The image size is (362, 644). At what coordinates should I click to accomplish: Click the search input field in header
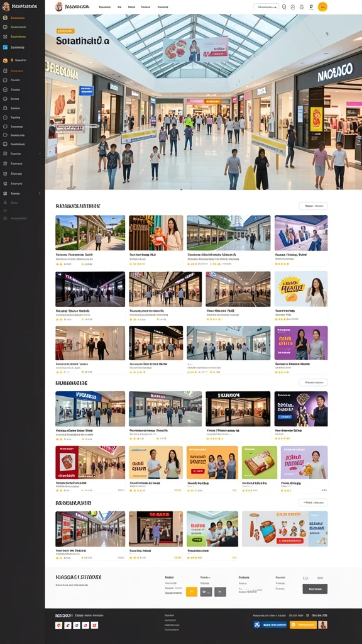coord(266,7)
